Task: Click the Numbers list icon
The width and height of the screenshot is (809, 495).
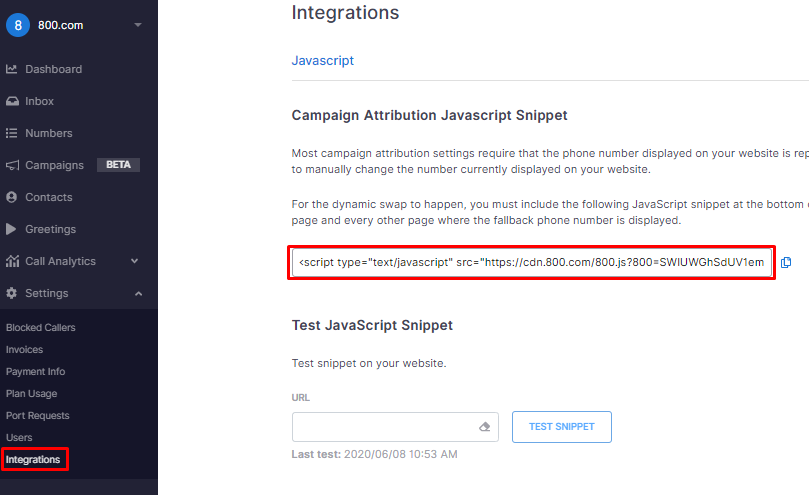Action: coord(11,133)
